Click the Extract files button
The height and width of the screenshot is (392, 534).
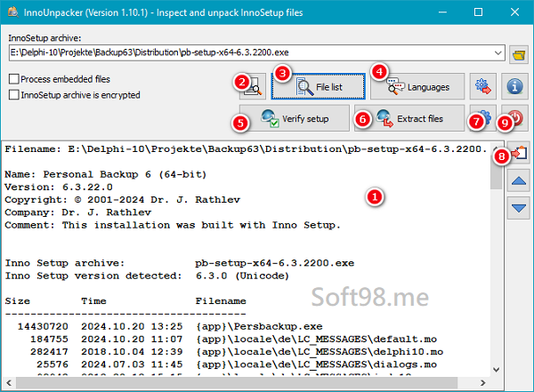(x=409, y=118)
